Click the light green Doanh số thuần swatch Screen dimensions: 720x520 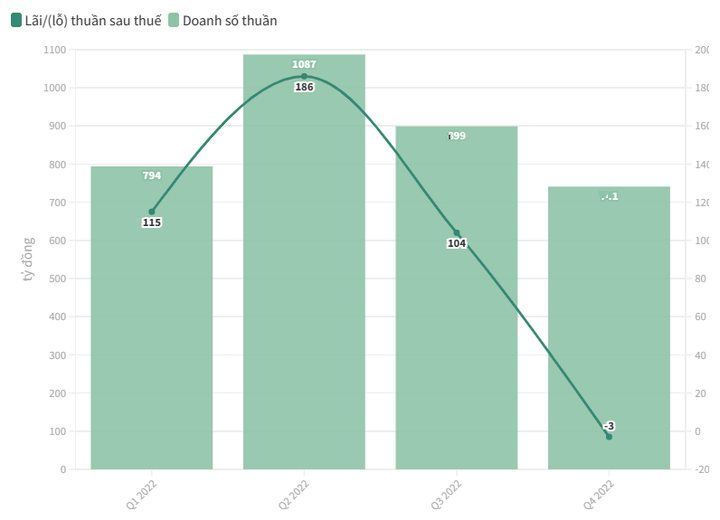(174, 20)
